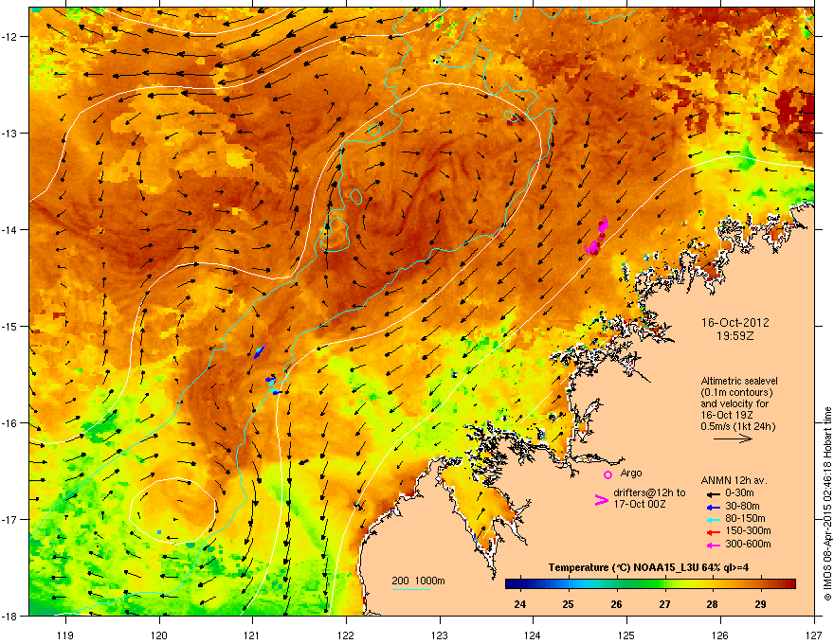This screenshot has width=834, height=644.
Task: Click the "ANMN 12h av." legend heading
Action: [x=734, y=480]
